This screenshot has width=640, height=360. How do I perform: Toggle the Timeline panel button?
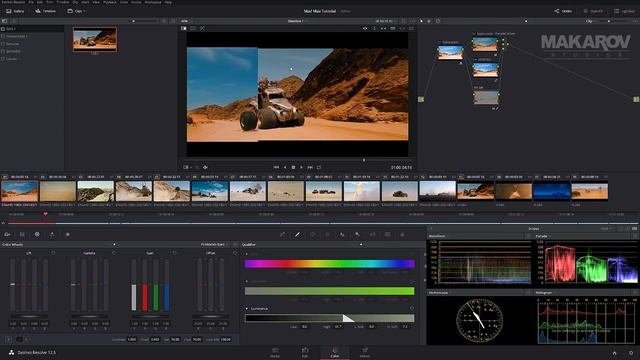(x=45, y=11)
